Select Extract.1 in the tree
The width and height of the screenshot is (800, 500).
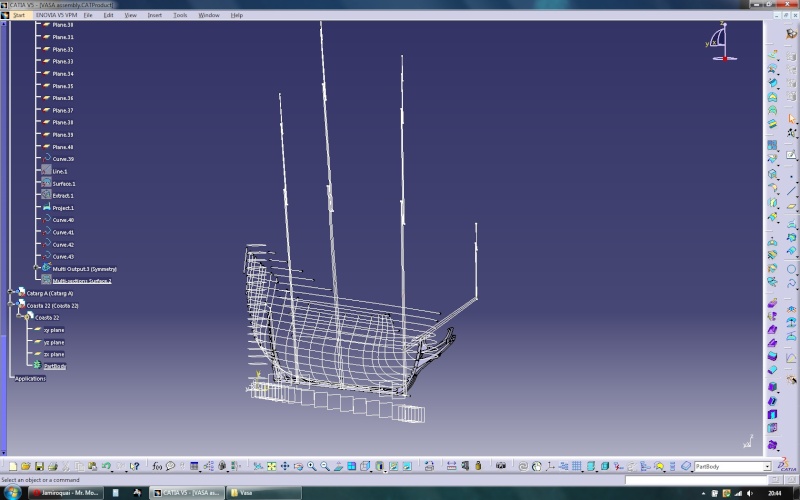click(63, 196)
